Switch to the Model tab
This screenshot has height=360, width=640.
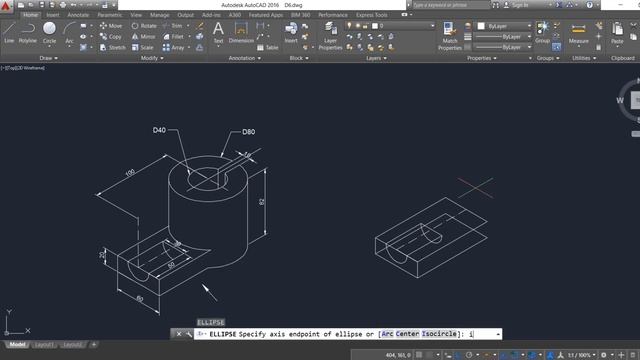coord(17,345)
